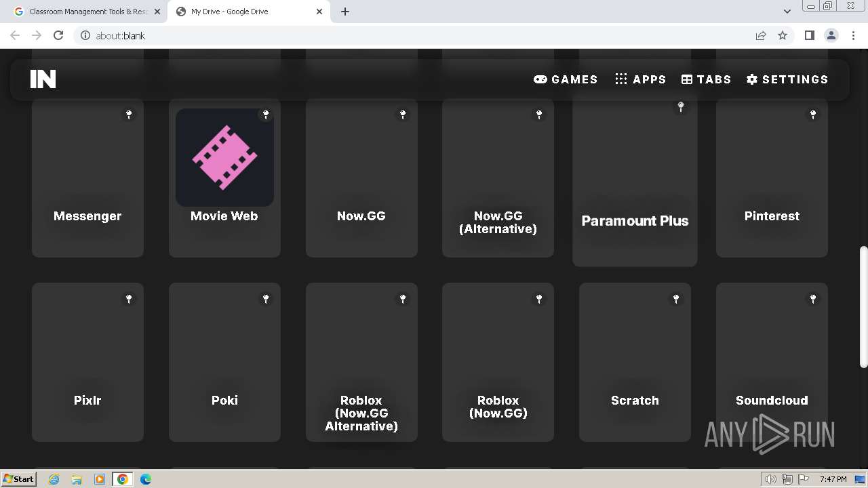Pin the Scratch card
868x488 pixels.
pyautogui.click(x=676, y=299)
